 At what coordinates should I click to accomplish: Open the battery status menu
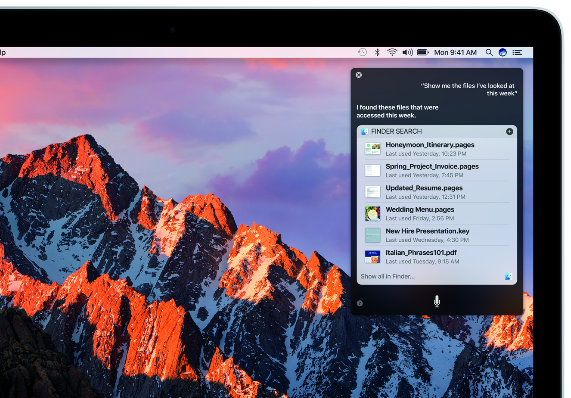tap(423, 52)
